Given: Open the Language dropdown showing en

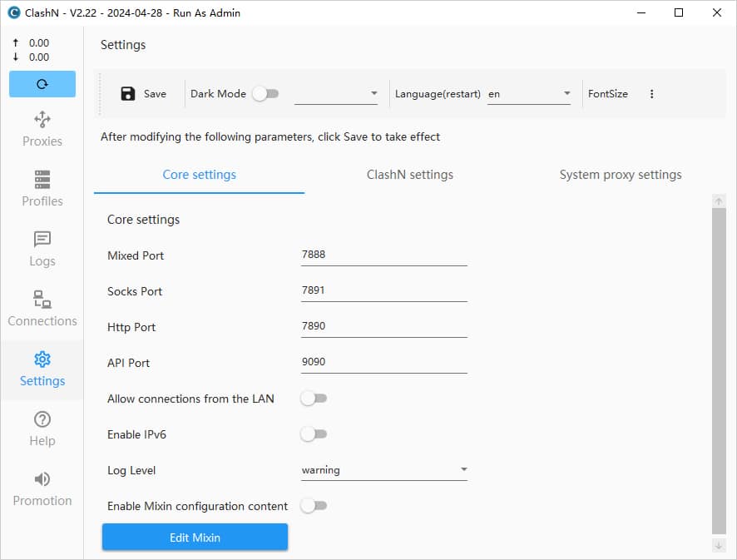Looking at the screenshot, I should (x=529, y=93).
